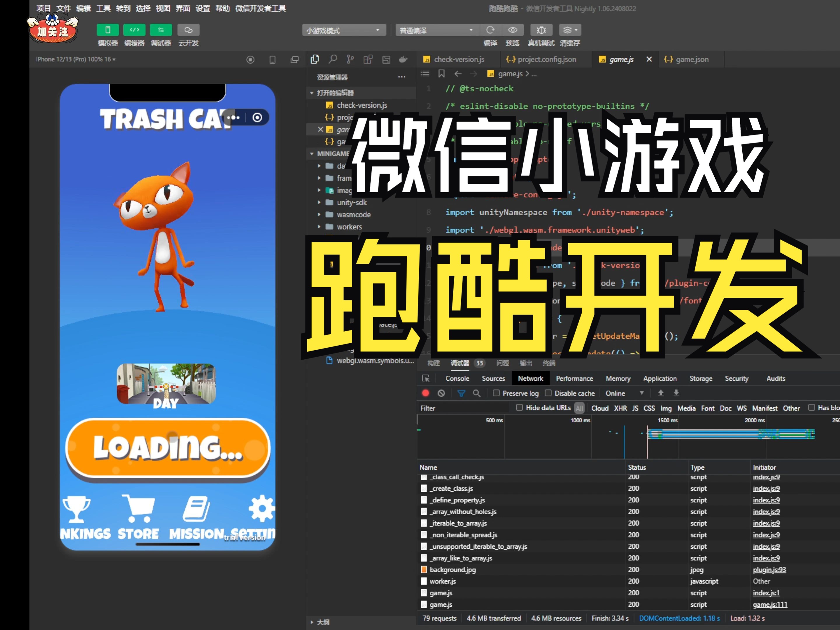
Task: Enable Preserve log checkbox
Action: pyautogui.click(x=496, y=393)
